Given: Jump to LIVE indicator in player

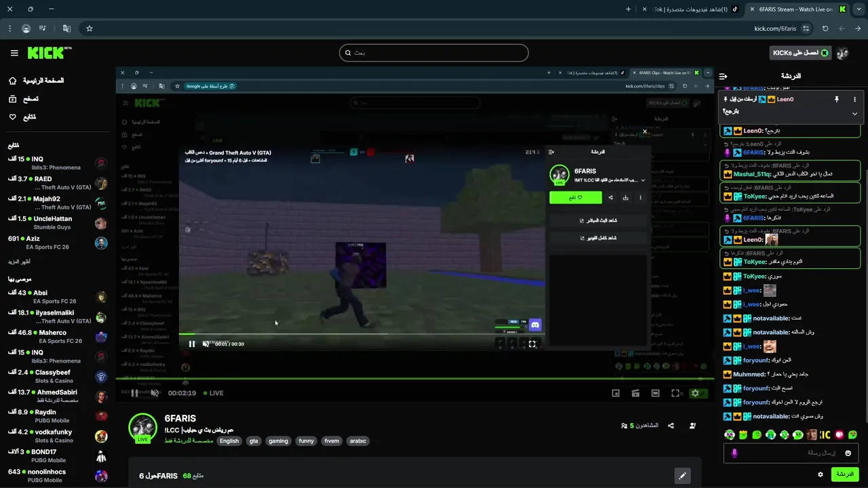Looking at the screenshot, I should click(213, 393).
